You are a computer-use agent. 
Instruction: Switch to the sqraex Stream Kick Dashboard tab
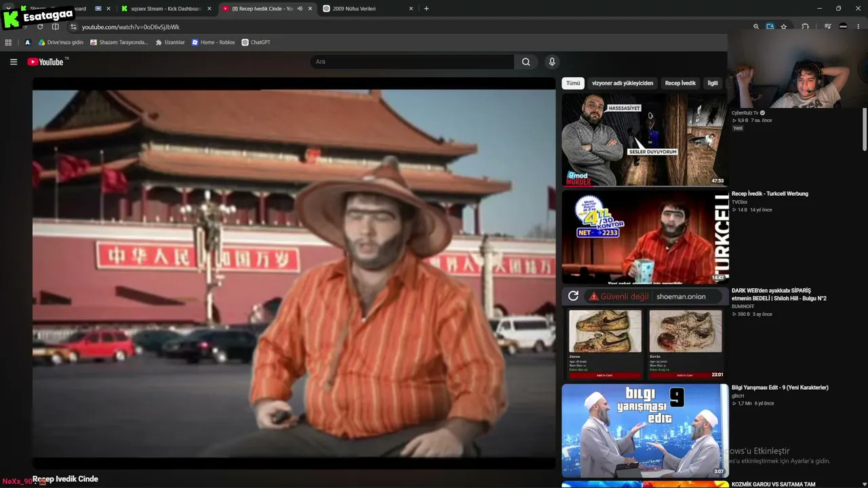(165, 9)
